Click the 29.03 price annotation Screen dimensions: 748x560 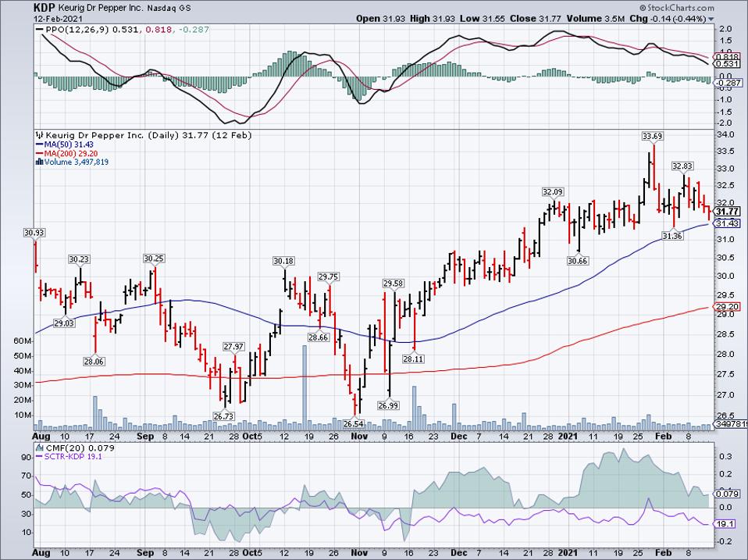coord(64,323)
